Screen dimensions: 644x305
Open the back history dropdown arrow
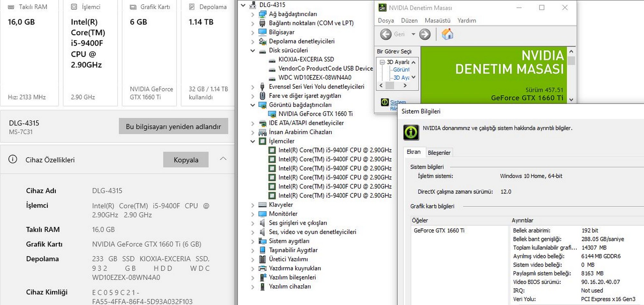point(413,34)
